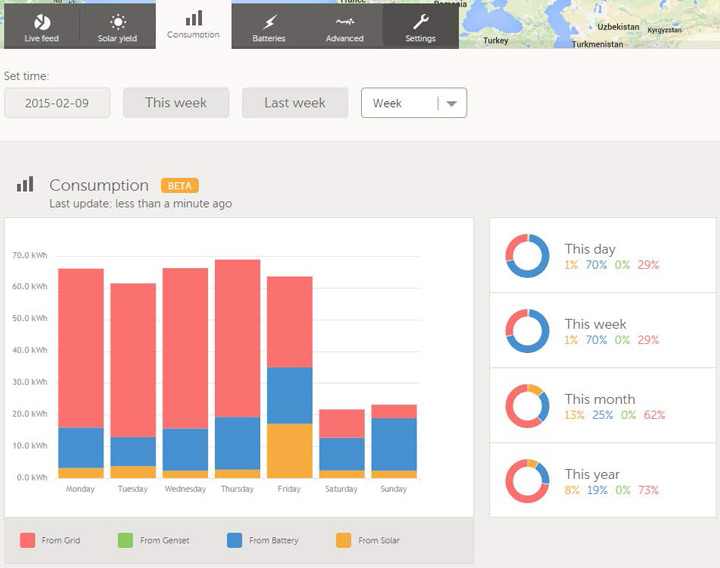Open the Batteries tab
Screen dimensions: 720x568
[269, 26]
